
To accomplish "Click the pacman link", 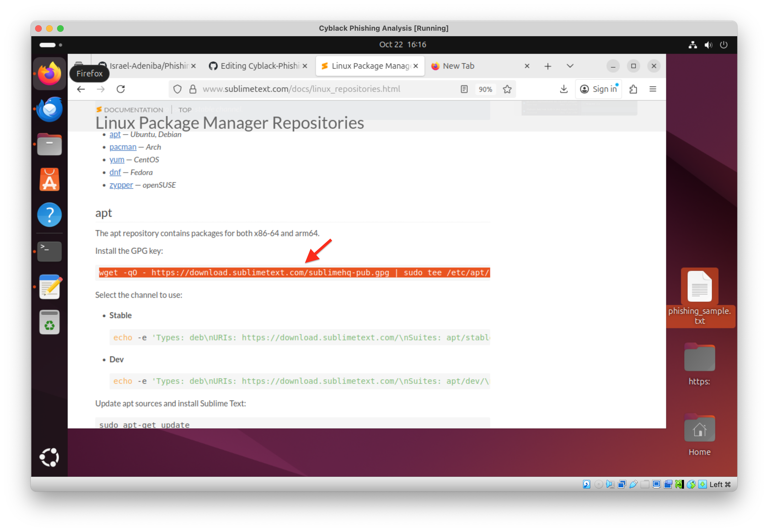I will (x=123, y=147).
